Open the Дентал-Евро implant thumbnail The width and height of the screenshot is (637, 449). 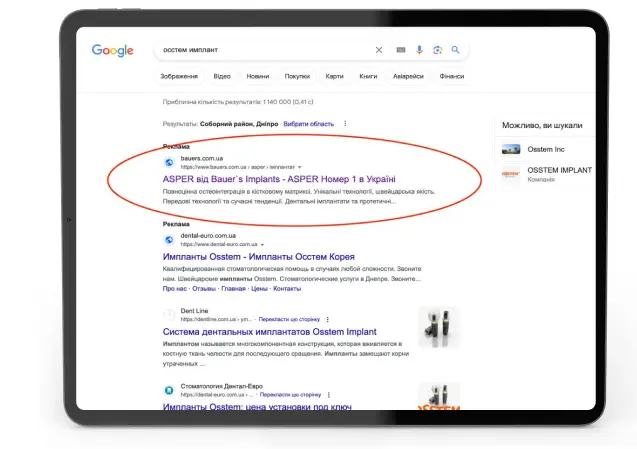[x=439, y=396]
